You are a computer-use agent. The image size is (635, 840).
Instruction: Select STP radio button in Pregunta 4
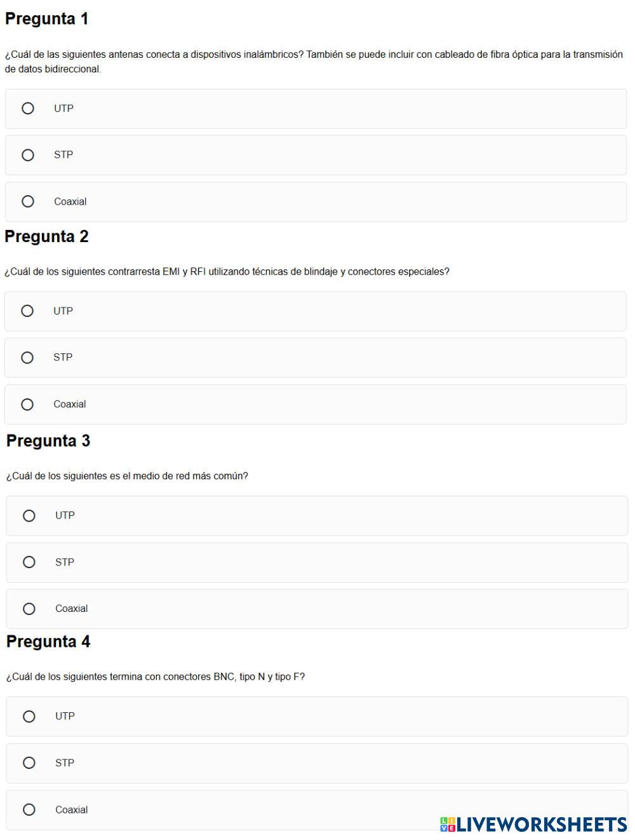[29, 762]
